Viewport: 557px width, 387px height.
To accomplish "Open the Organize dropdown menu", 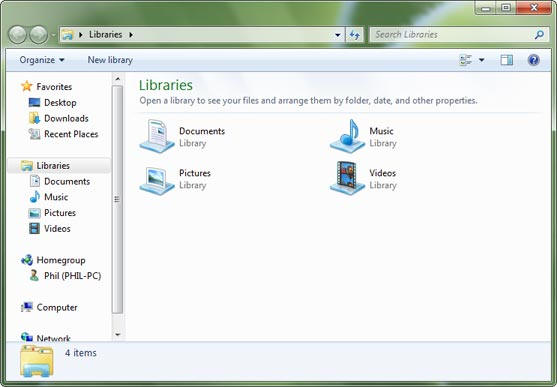I will [42, 60].
